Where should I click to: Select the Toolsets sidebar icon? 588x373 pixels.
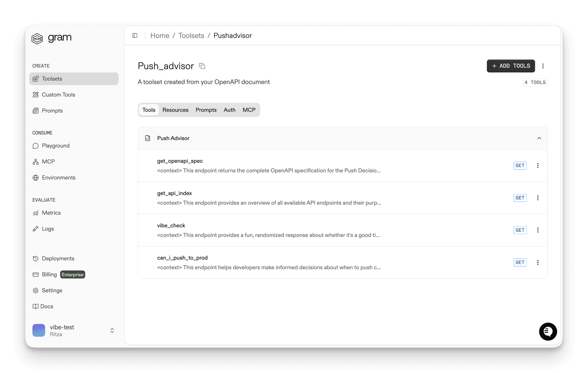[36, 78]
